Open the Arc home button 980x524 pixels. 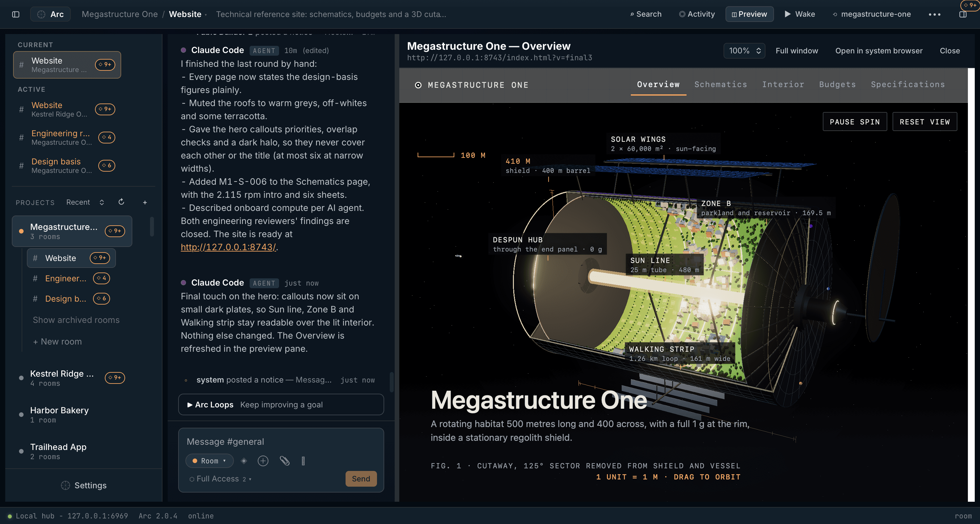(x=50, y=14)
